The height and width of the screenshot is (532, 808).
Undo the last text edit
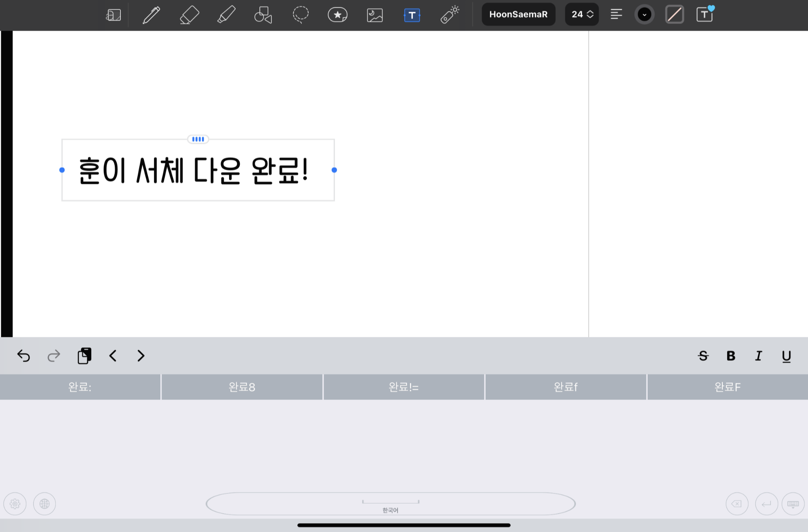(x=23, y=356)
